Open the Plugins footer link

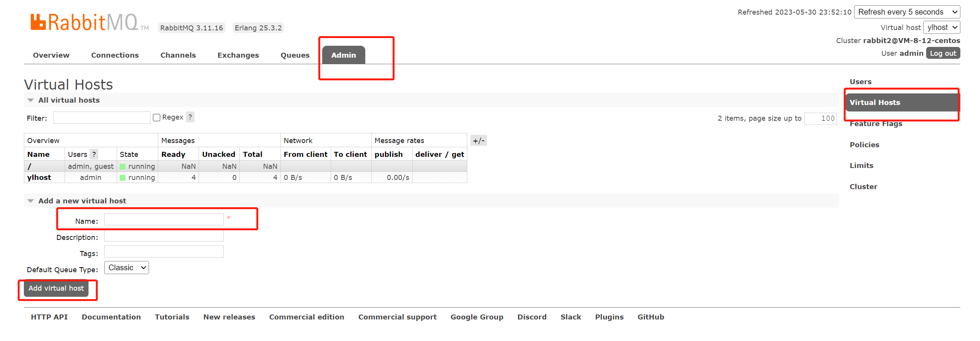[x=609, y=317]
